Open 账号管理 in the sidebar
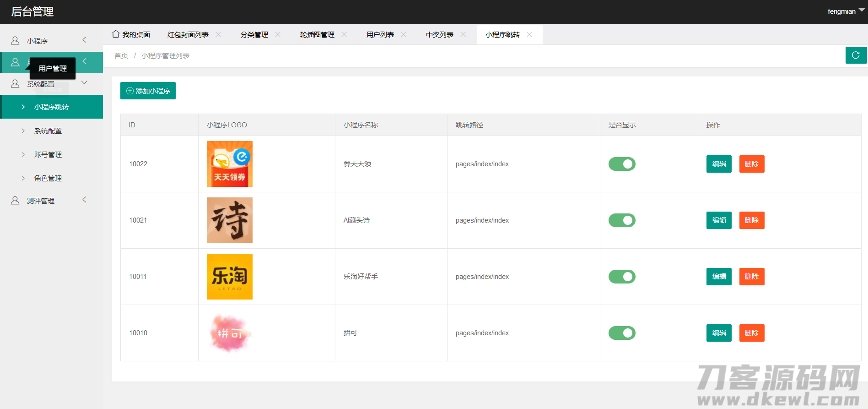The width and height of the screenshot is (868, 409). (48, 155)
